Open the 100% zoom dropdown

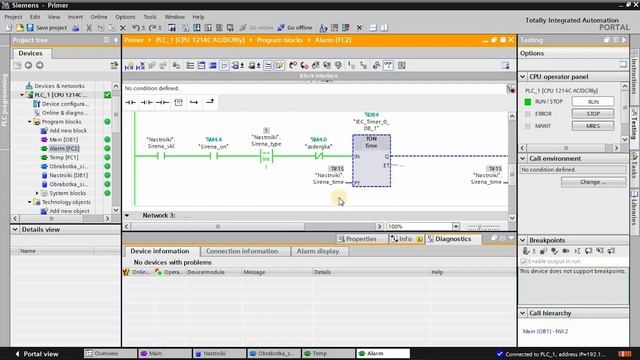click(x=456, y=226)
